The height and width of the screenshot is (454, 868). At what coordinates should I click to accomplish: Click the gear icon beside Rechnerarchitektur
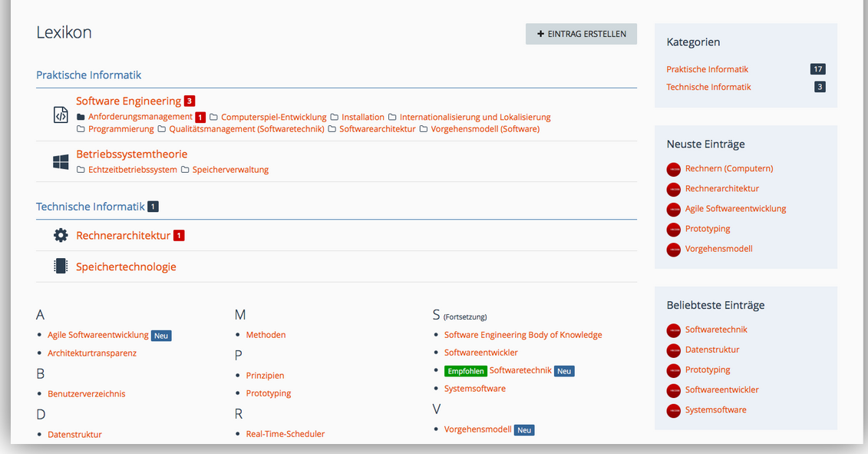(61, 235)
